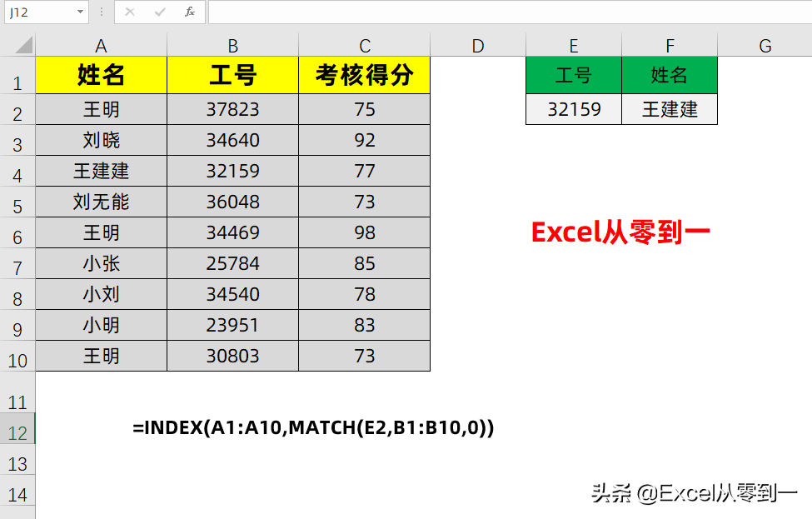Click lookup cell E2 containing 32159
This screenshot has height=519, width=812.
pos(574,109)
